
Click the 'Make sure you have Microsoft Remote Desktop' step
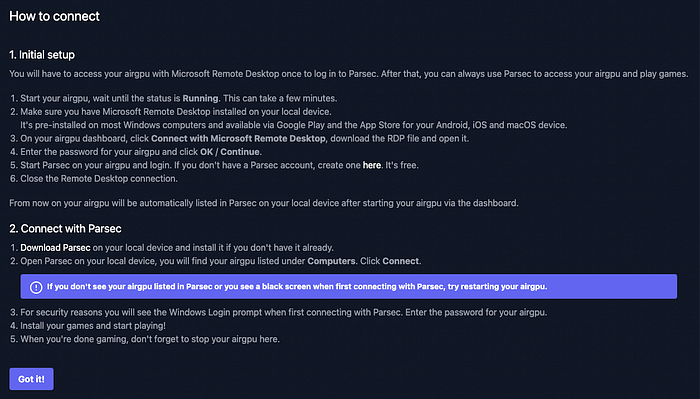pos(175,112)
